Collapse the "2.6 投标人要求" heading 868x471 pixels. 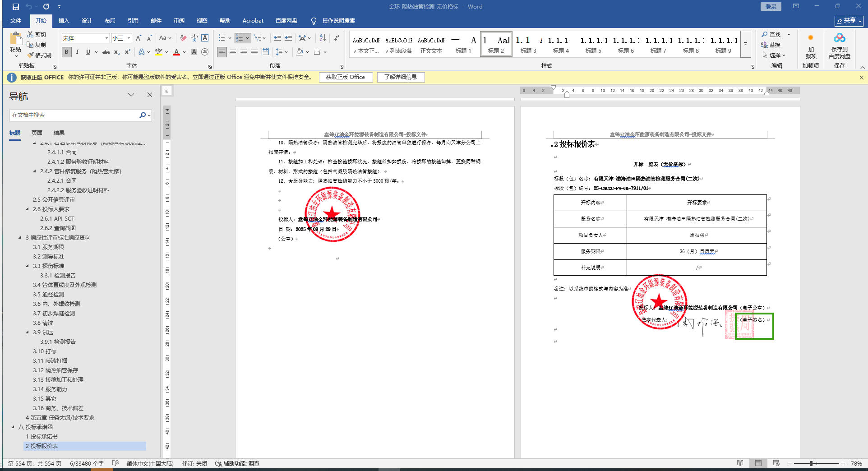click(27, 209)
